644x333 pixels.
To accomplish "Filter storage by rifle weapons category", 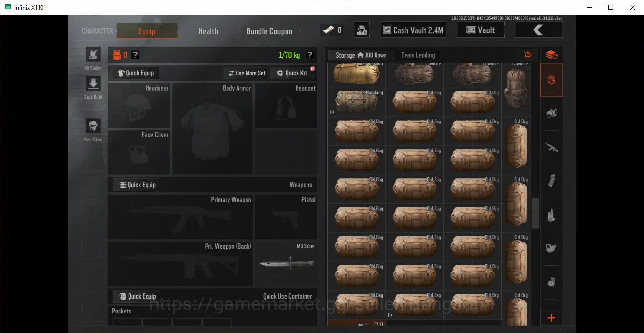I will coord(552,147).
